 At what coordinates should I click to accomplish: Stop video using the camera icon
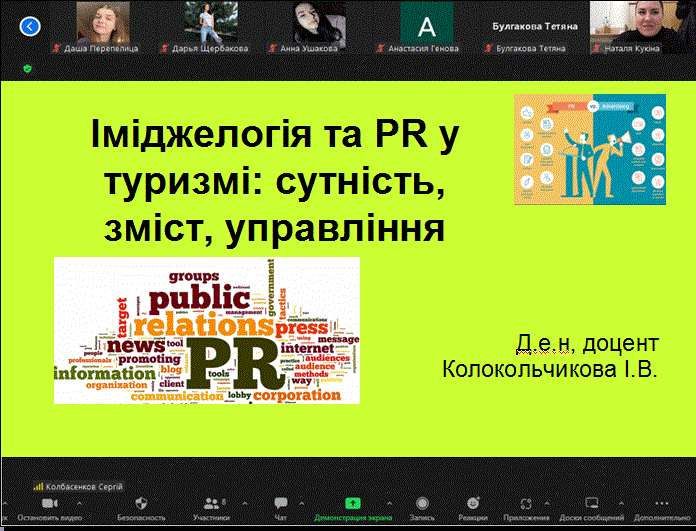(x=50, y=503)
